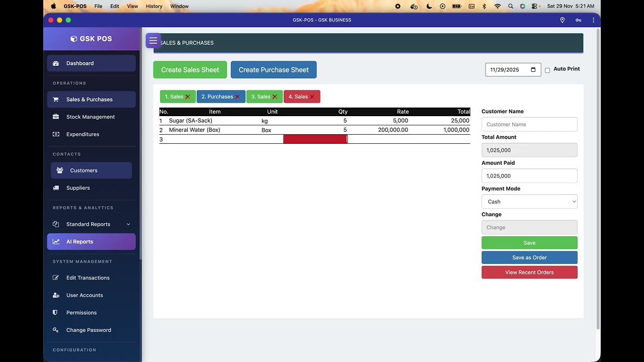Screen dimensions: 644x362
Task: Select the 4. Sales tab
Action: 298,97
